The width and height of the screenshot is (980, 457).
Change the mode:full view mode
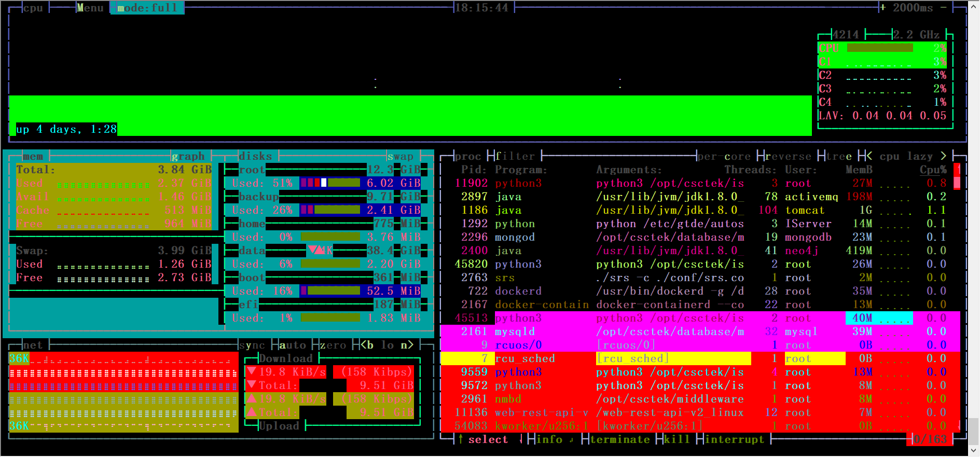pos(147,8)
